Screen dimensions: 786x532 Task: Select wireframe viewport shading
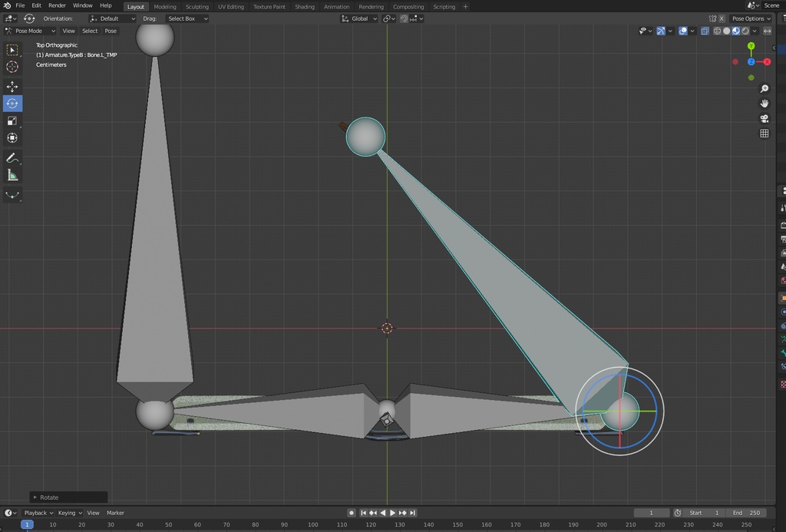pyautogui.click(x=718, y=31)
